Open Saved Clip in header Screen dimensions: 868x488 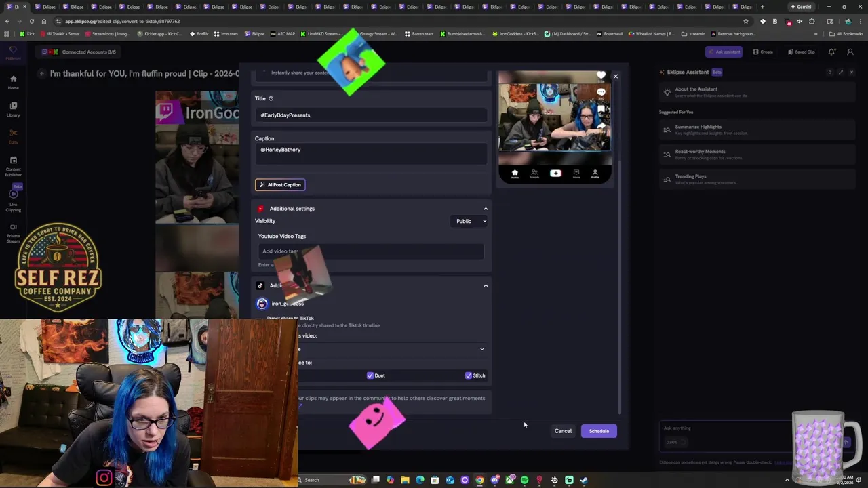[801, 52]
